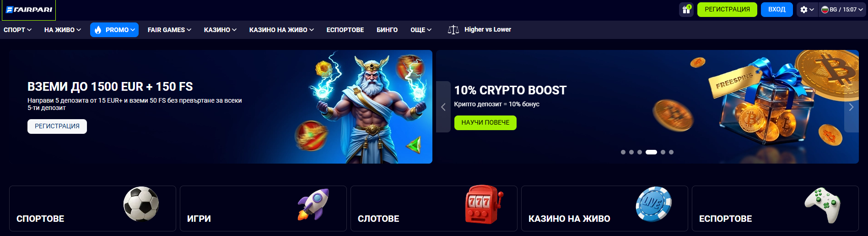Viewport: 868px width, 236px height.
Task: Go to the next banner slide
Action: [851, 107]
